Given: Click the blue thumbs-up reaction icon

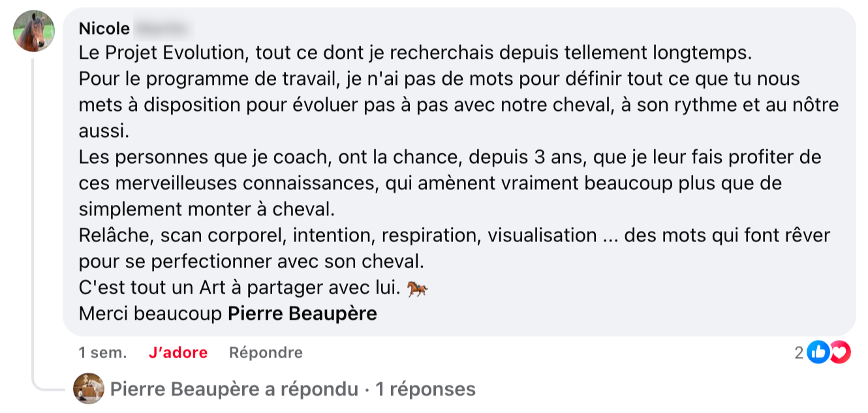Looking at the screenshot, I should (x=818, y=353).
